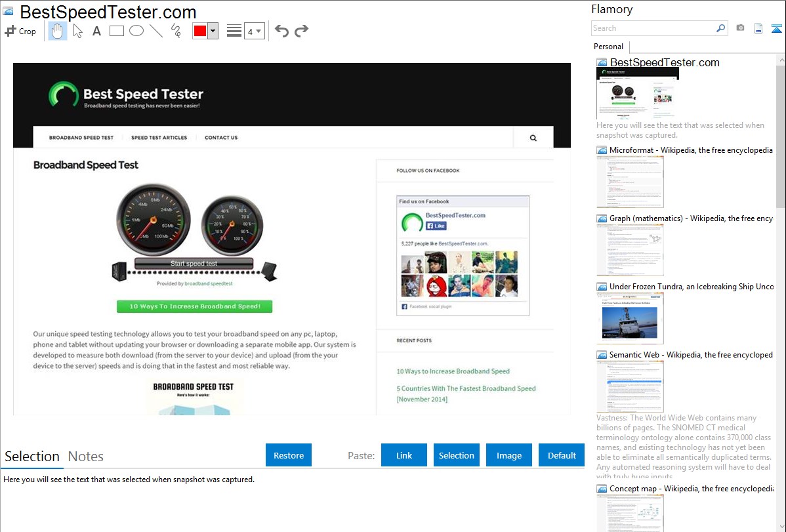Select the ellipse drawing tool
This screenshot has width=786, height=532.
click(x=136, y=31)
